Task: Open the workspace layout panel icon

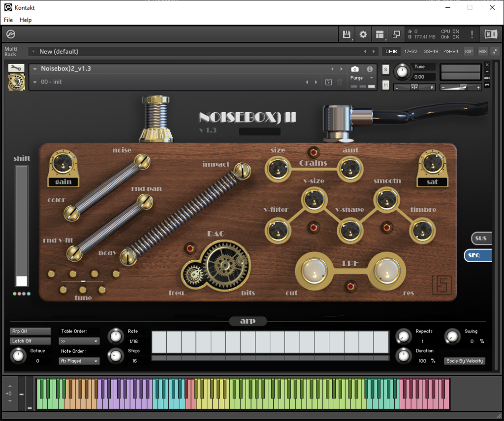Action: 380,34
